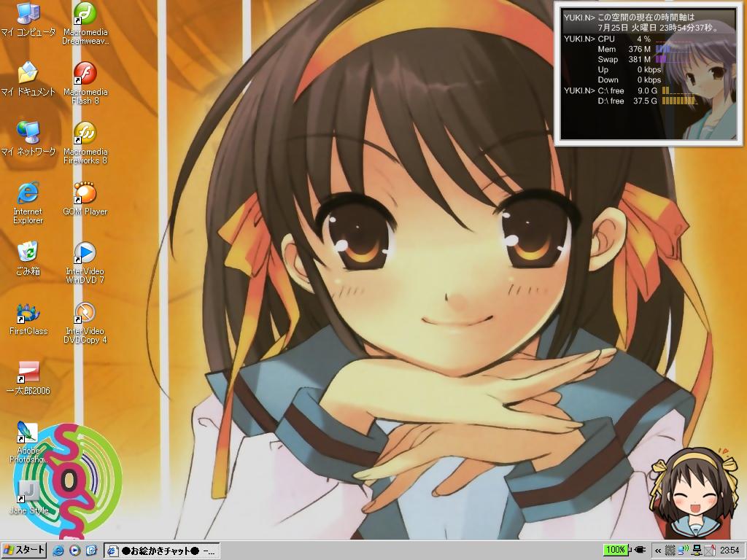Launch Internet Explorer from quick launch bar
747x560 pixels.
[x=58, y=551]
